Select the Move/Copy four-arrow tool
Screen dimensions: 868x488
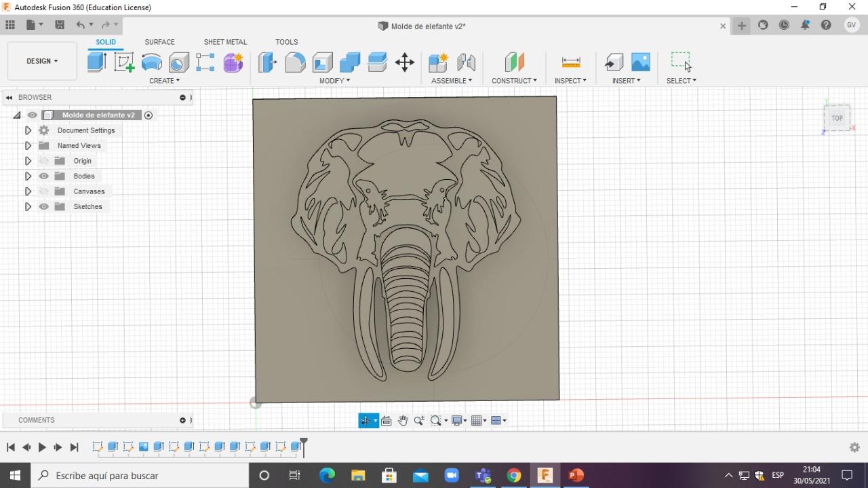click(405, 62)
